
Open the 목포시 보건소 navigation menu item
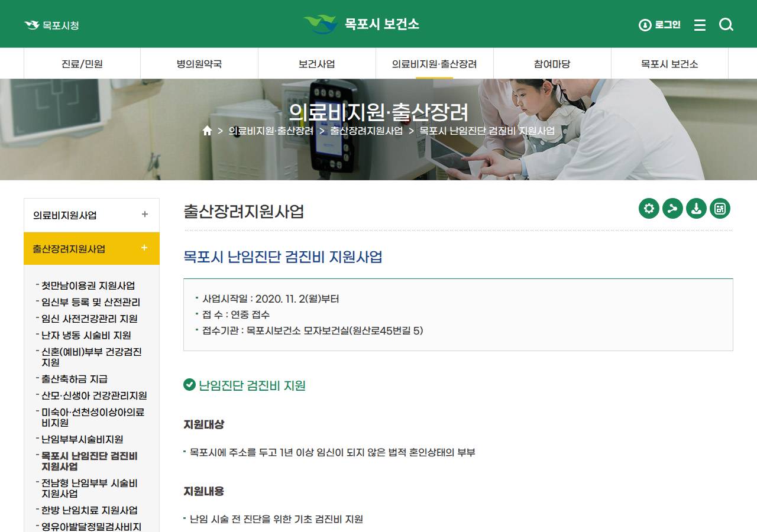[x=669, y=64]
